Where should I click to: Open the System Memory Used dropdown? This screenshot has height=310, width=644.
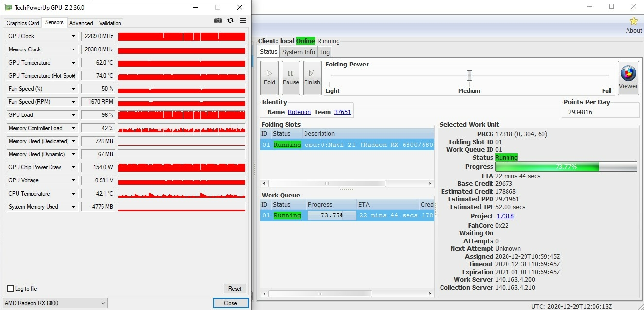[x=74, y=207]
